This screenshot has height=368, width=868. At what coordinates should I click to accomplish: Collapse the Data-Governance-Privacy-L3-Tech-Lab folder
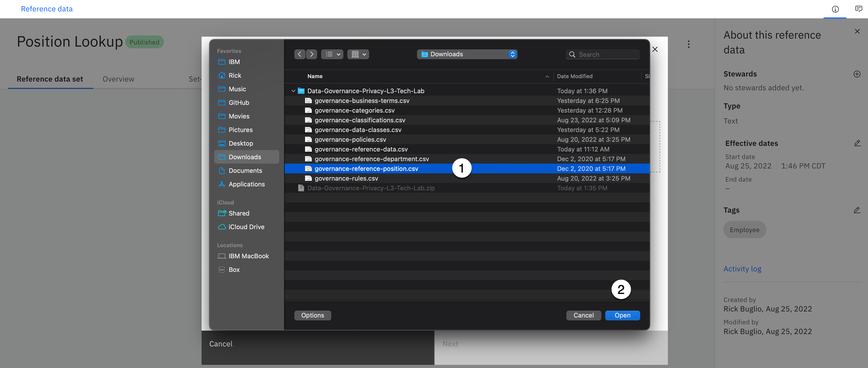pyautogui.click(x=293, y=91)
